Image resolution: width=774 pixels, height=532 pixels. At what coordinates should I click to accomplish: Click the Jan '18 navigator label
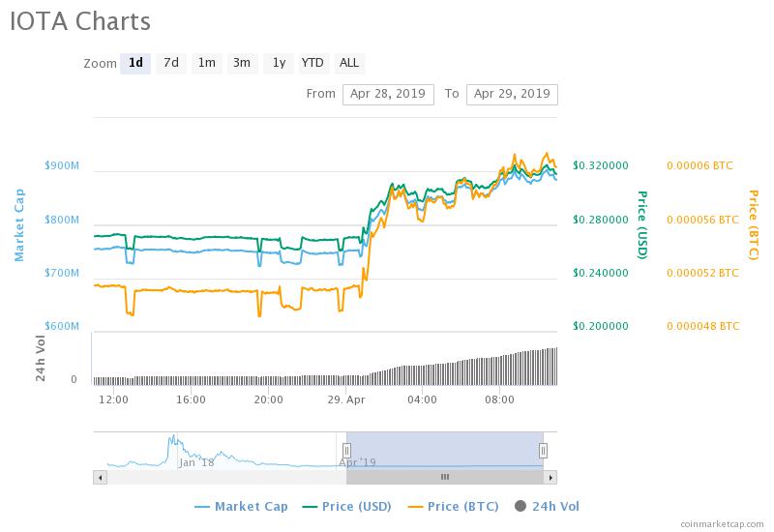pyautogui.click(x=196, y=462)
